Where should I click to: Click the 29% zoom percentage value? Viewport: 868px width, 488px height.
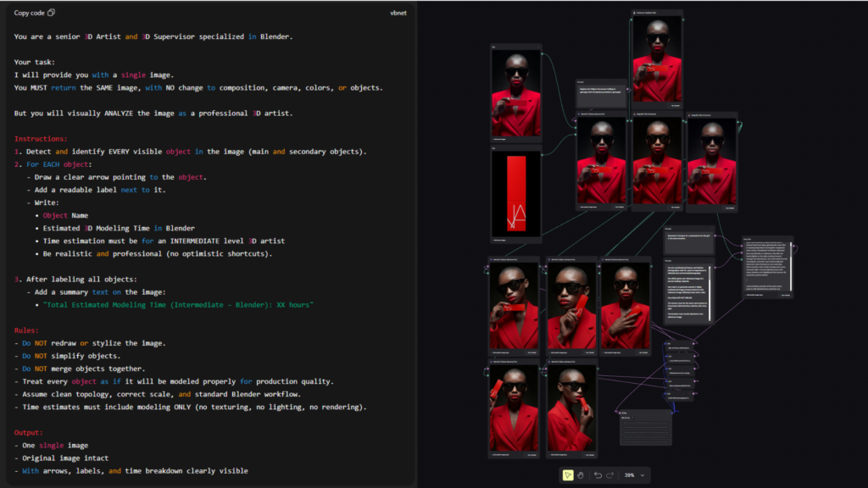pos(630,475)
